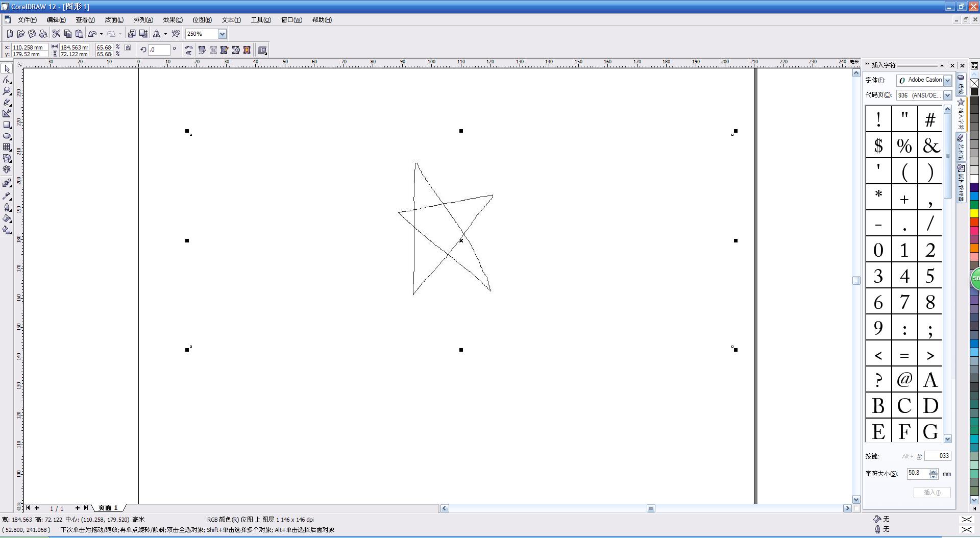Select the Interactive Fill tool
This screenshot has height=538, width=980.
[x=7, y=230]
